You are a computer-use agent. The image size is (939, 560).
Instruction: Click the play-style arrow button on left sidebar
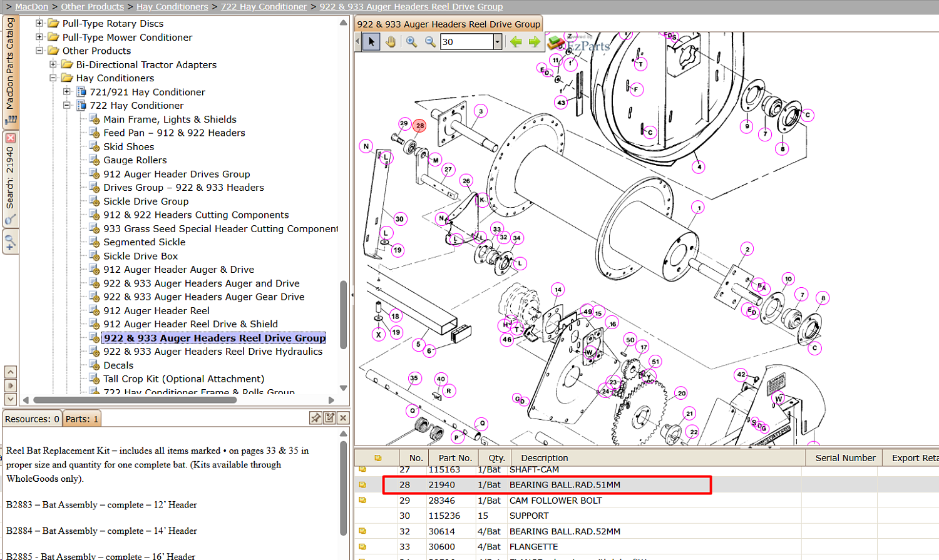click(x=10, y=385)
